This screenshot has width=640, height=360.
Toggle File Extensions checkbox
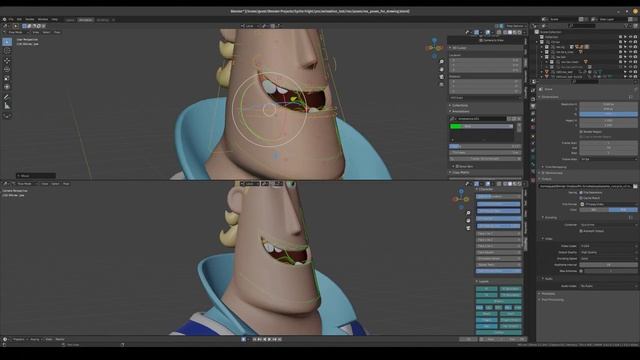point(581,192)
